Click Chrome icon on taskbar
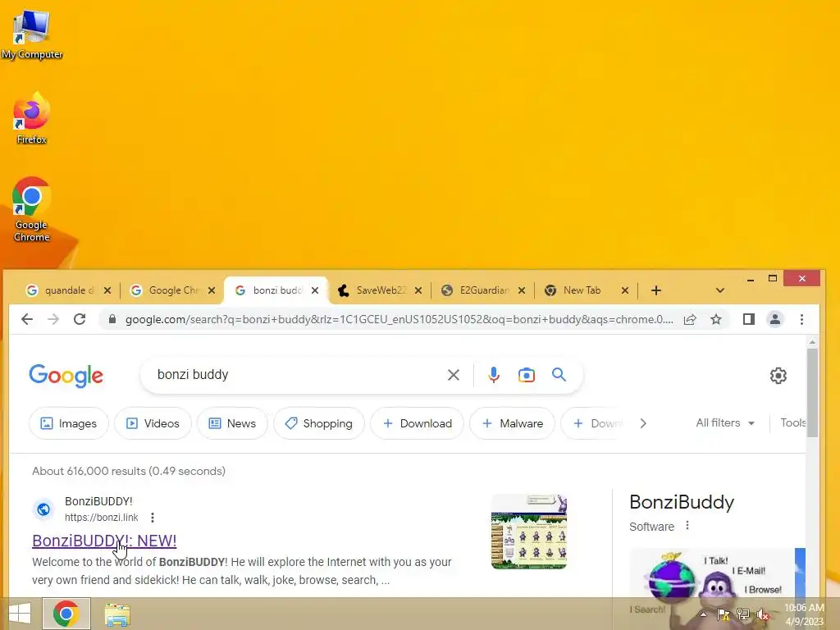The height and width of the screenshot is (630, 840). coord(66,614)
